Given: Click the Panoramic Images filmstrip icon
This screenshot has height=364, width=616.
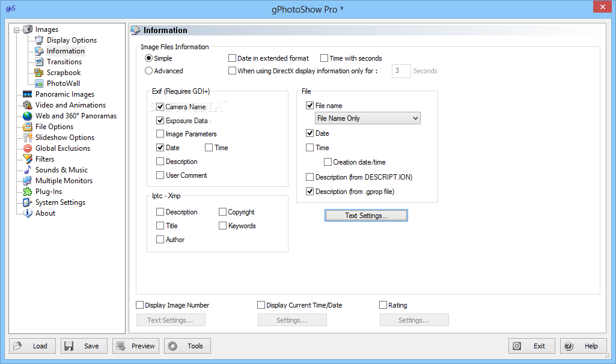Looking at the screenshot, I should pyautogui.click(x=28, y=94).
